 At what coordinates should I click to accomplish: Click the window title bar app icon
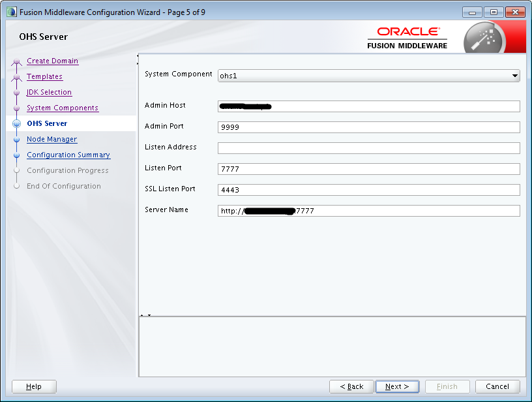click(x=12, y=12)
